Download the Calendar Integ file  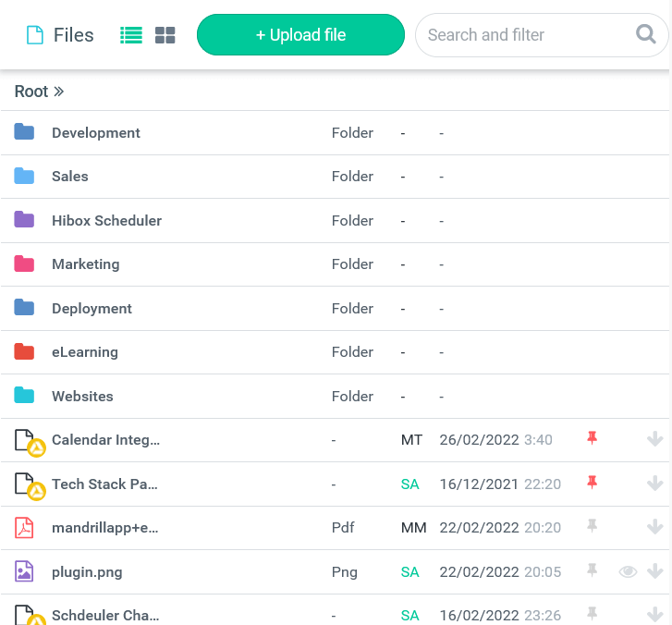[655, 439]
